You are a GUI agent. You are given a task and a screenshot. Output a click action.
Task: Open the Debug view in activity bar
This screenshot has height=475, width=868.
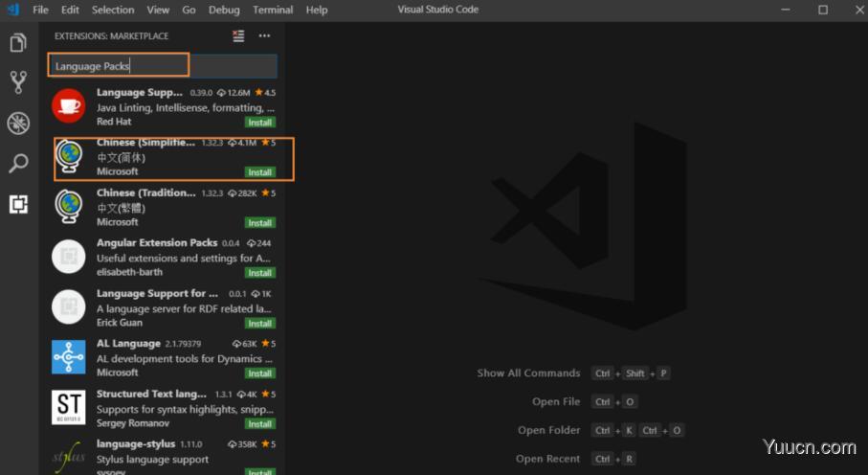[x=18, y=123]
